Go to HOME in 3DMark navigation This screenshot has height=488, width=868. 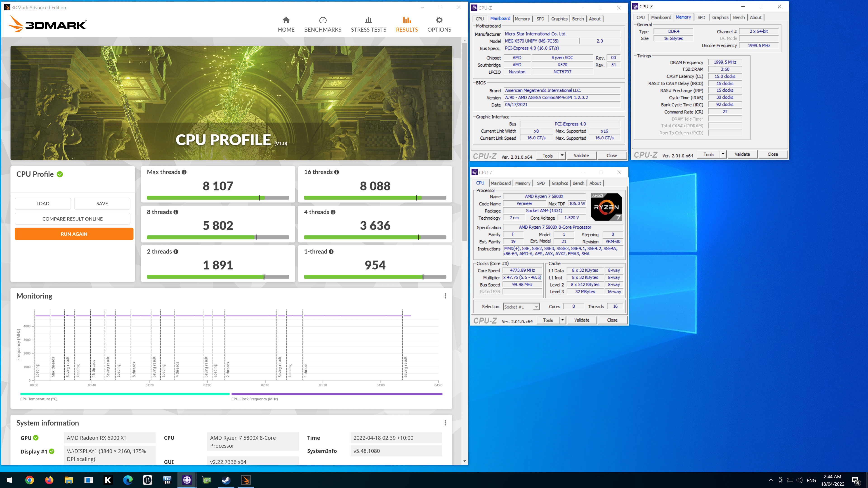tap(286, 25)
